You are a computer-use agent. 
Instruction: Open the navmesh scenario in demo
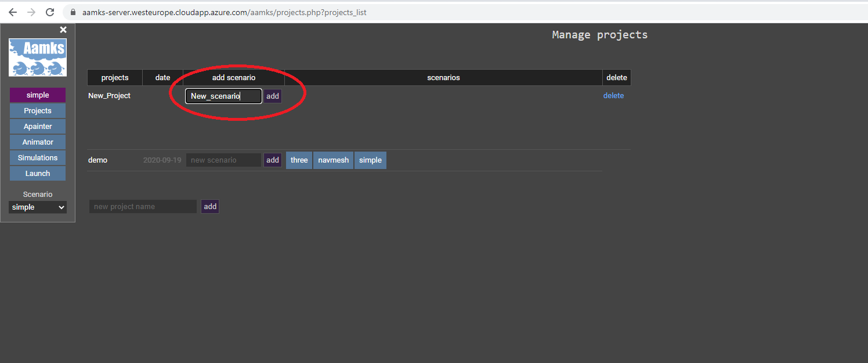334,160
